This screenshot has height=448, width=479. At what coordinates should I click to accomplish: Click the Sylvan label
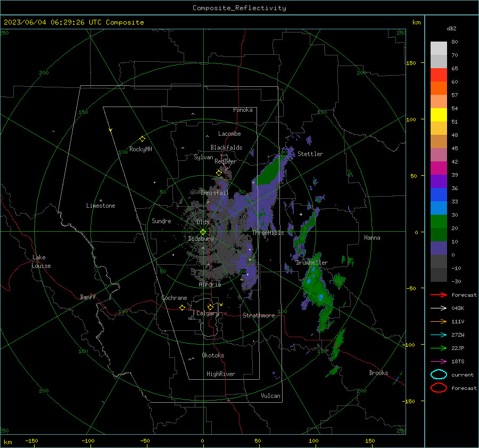(x=203, y=157)
